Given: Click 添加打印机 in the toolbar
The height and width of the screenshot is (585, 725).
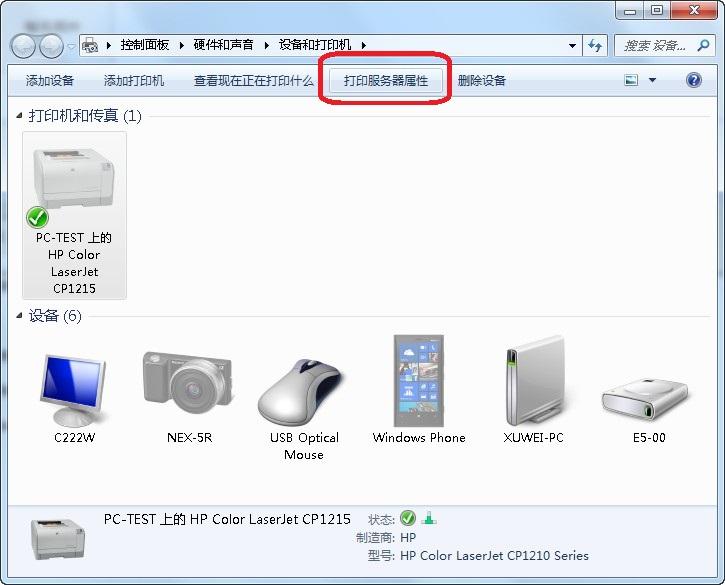Looking at the screenshot, I should [x=134, y=81].
